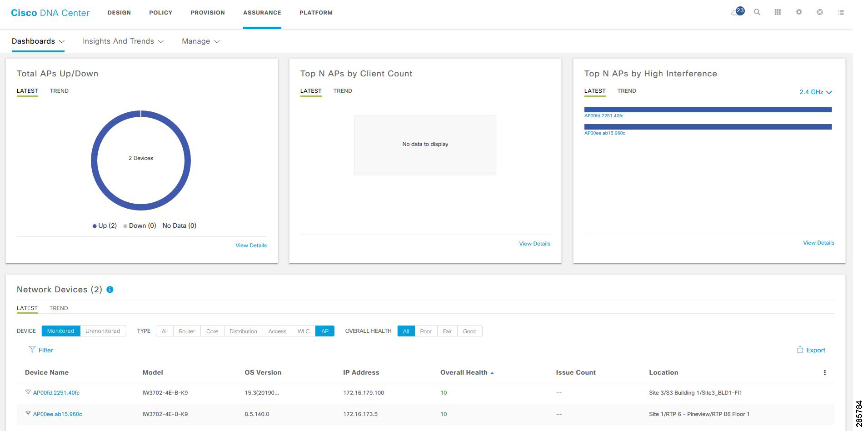This screenshot has width=868, height=431.
Task: Click the Wi-Fi icon beside AP00ee.ab15.960c
Action: pyautogui.click(x=28, y=413)
